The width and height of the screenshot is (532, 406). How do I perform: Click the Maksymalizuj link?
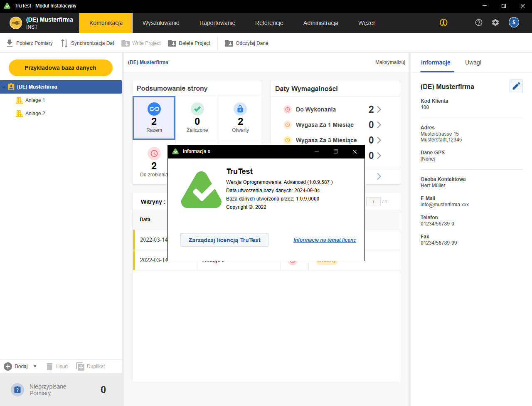[390, 62]
